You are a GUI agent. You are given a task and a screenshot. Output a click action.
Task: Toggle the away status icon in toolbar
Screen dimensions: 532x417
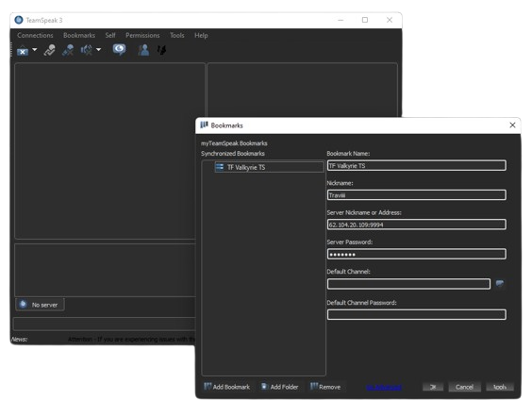(50, 50)
